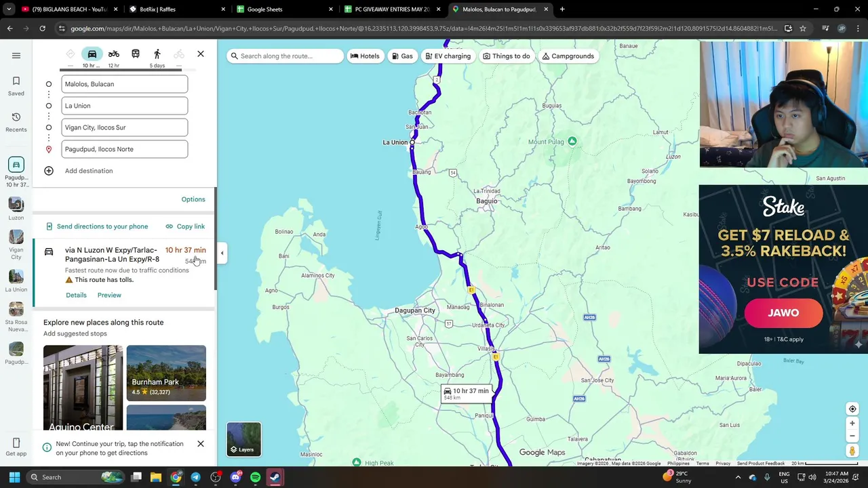Open Spotify from the taskbar
Image resolution: width=868 pixels, height=488 pixels.
coord(255,477)
